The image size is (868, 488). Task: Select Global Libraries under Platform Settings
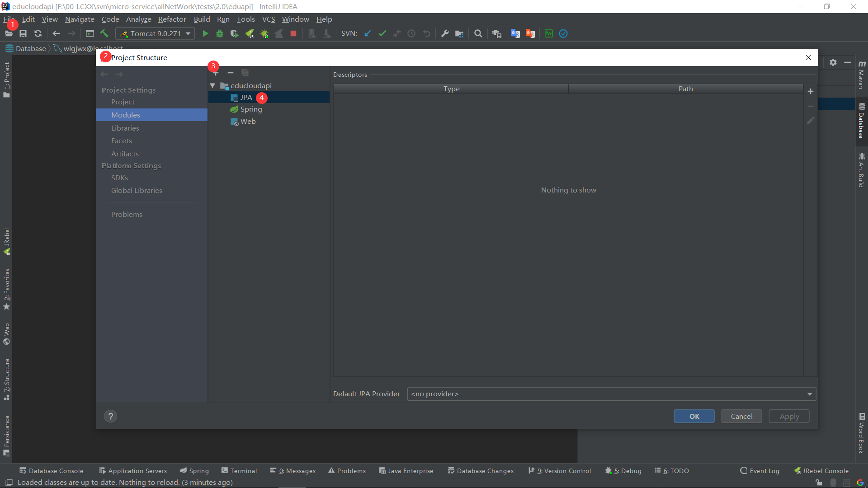tap(137, 191)
